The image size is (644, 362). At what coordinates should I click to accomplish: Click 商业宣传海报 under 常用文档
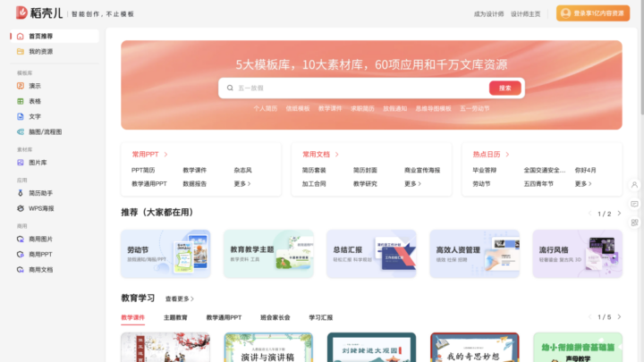[422, 170]
